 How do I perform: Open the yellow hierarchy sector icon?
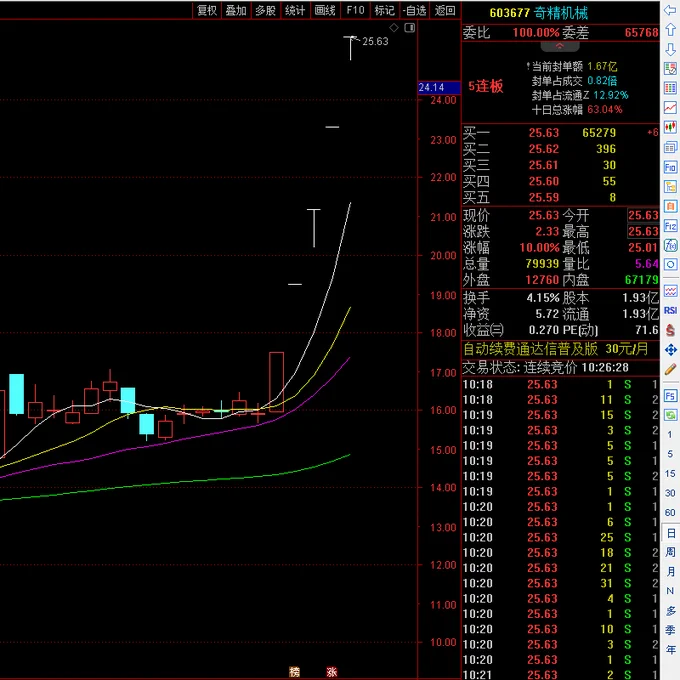[x=670, y=187]
